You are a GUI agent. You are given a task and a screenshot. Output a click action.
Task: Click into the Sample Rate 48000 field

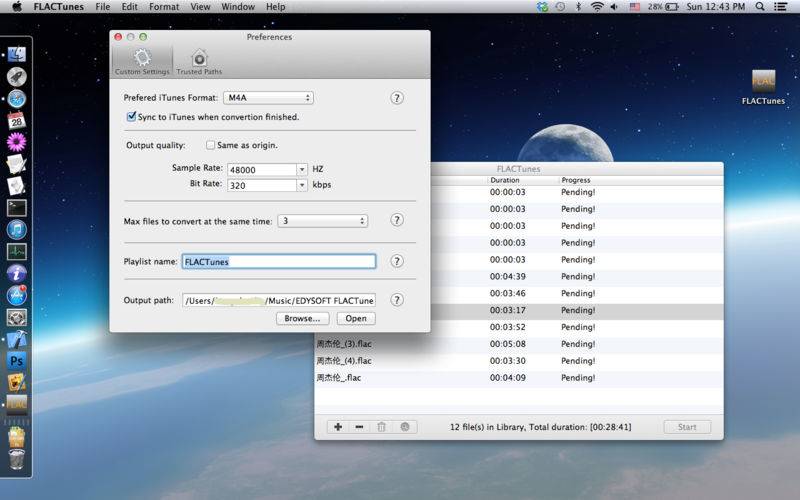262,169
